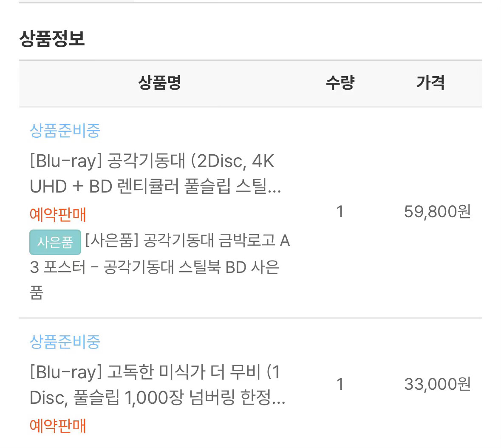Click the 상품정보 section heading
The height and width of the screenshot is (448, 501).
52,39
